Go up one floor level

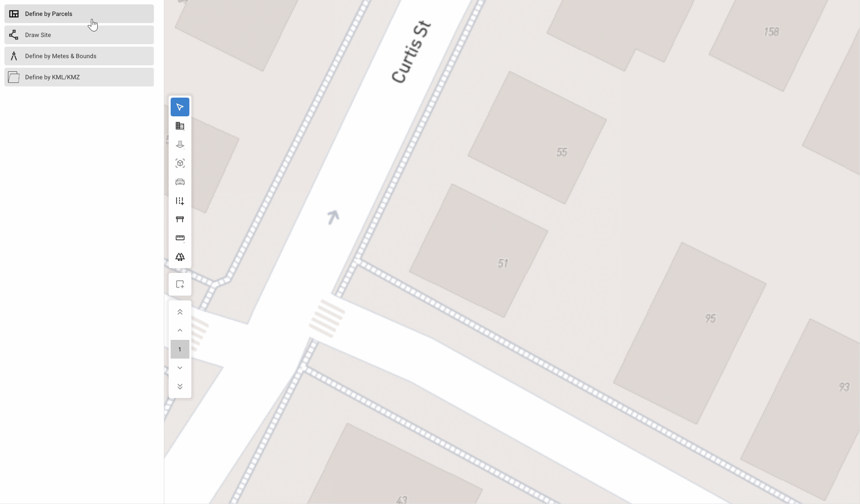pyautogui.click(x=180, y=330)
